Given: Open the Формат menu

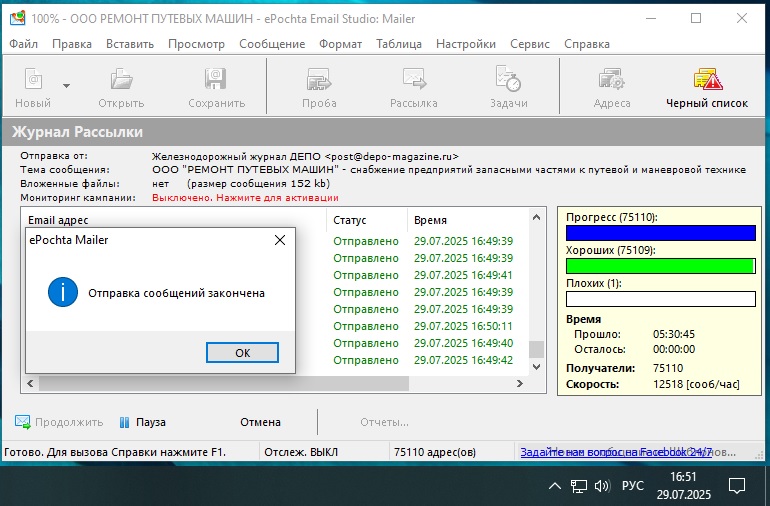Looking at the screenshot, I should tap(340, 44).
